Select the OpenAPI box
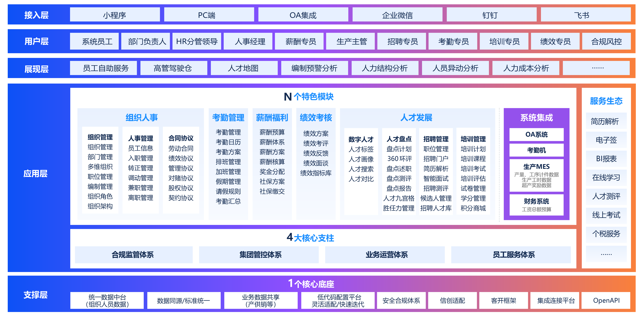Screen dimensions: 644x322 (x=606, y=301)
